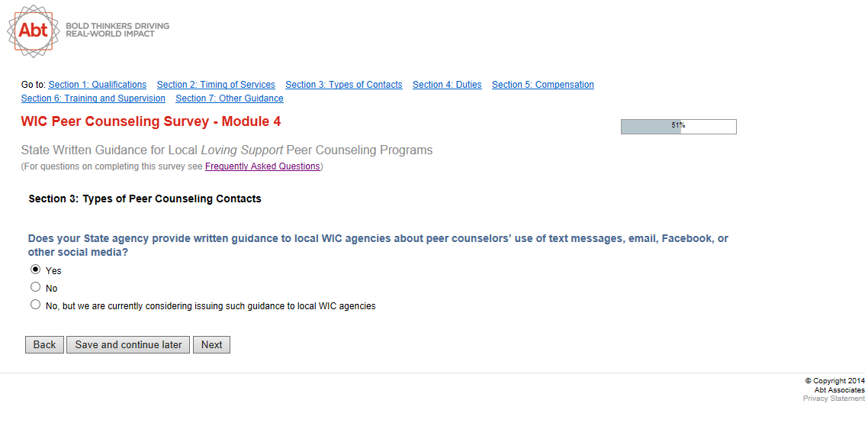Click the Yes option label text
Image resolution: width=868 pixels, height=423 pixels.
click(x=53, y=271)
